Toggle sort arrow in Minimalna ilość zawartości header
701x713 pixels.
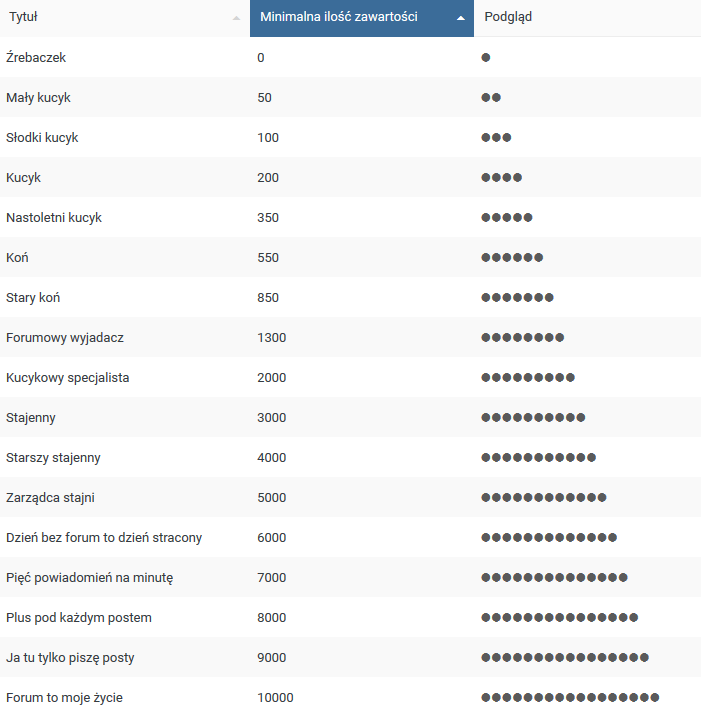click(460, 18)
